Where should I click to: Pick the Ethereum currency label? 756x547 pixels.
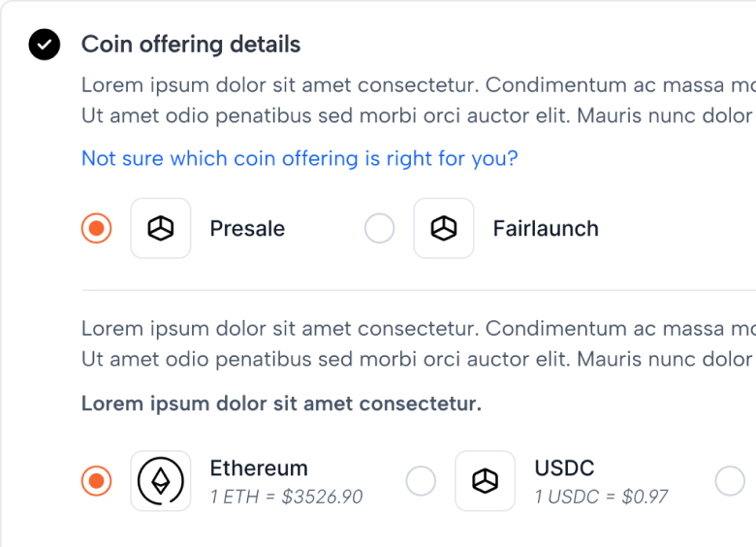(x=259, y=467)
